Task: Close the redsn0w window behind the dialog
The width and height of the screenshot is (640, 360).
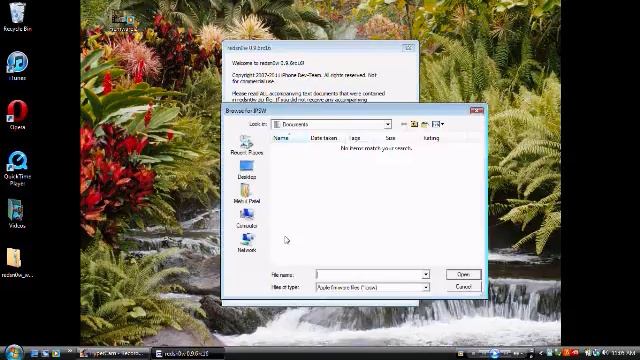Action: pos(408,48)
